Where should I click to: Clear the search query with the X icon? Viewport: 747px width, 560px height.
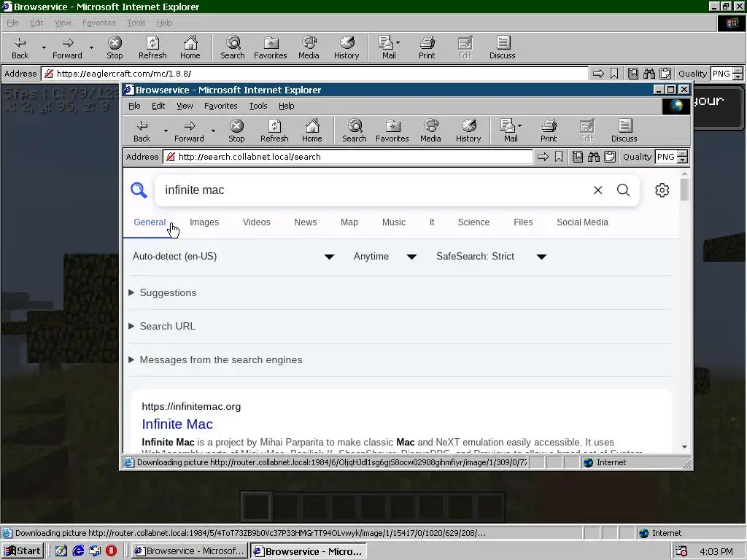(598, 190)
